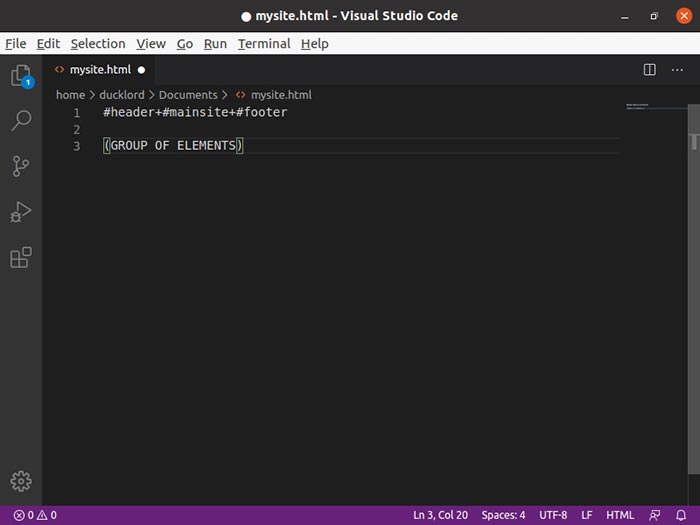700x525 pixels.
Task: Open the View menu
Action: tap(151, 44)
